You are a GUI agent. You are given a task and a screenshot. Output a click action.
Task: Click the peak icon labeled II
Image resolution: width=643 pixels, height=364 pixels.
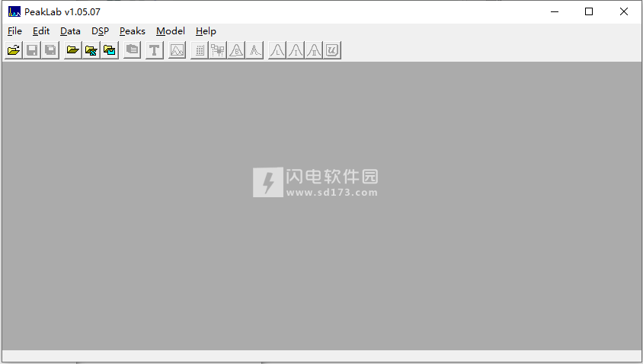pos(314,50)
